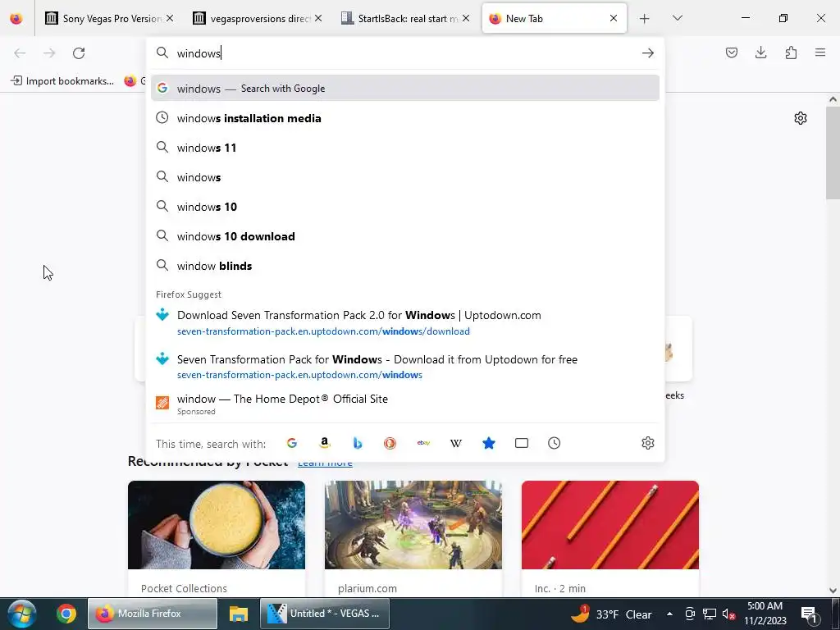This screenshot has width=840, height=630.
Task: Open the taskbar clock showing 5:00 AM
Action: pyautogui.click(x=765, y=614)
